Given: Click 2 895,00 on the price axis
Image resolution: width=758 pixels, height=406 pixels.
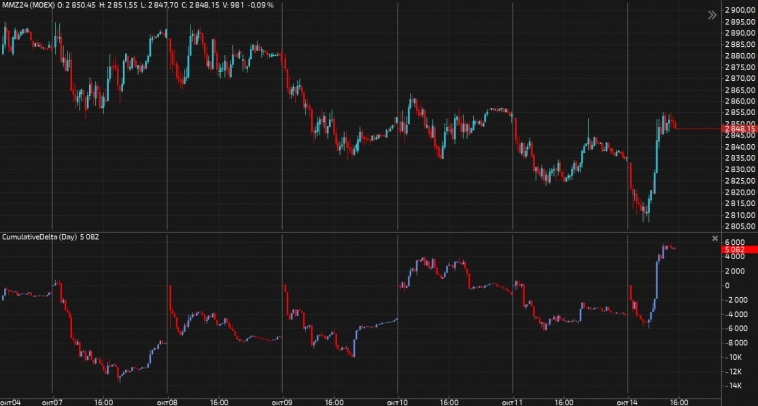Looking at the screenshot, I should point(739,22).
